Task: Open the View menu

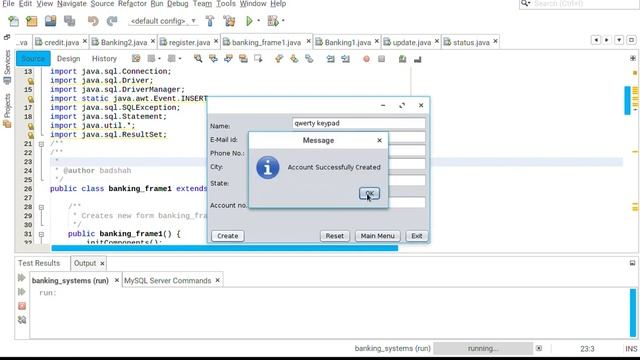Action: 44,4
